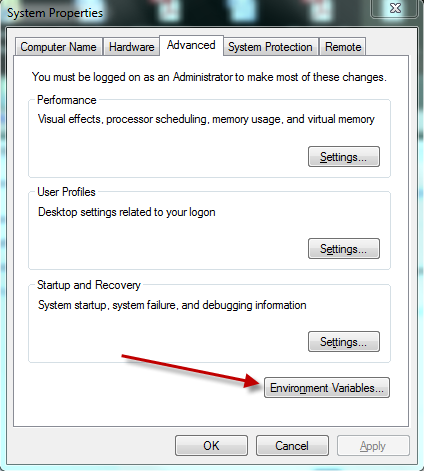Viewport: 424px width, 471px height.
Task: Click the desktop settings logon description
Action: [127, 212]
